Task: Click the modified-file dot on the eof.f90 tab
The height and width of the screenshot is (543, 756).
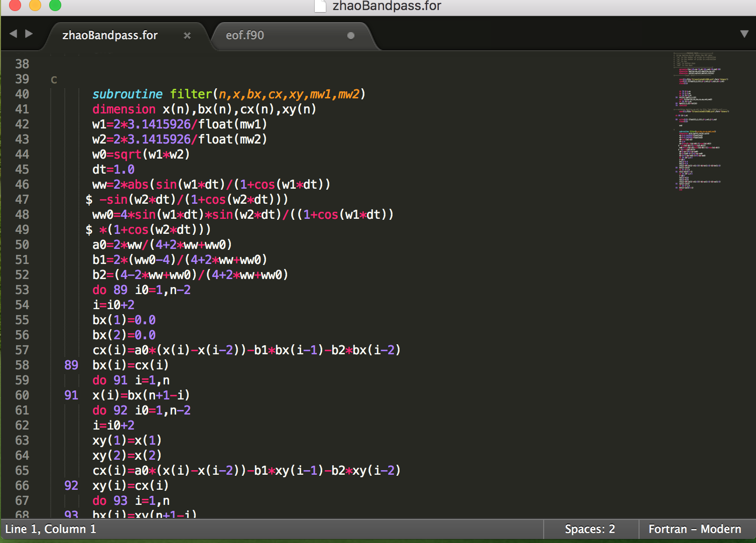Action: (351, 36)
